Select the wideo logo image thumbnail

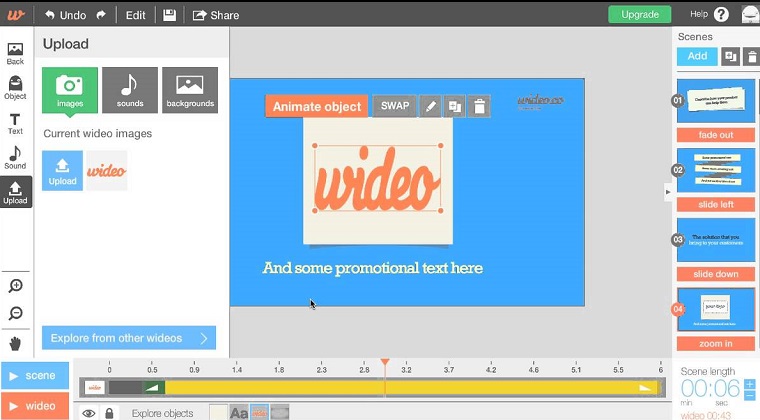[107, 171]
